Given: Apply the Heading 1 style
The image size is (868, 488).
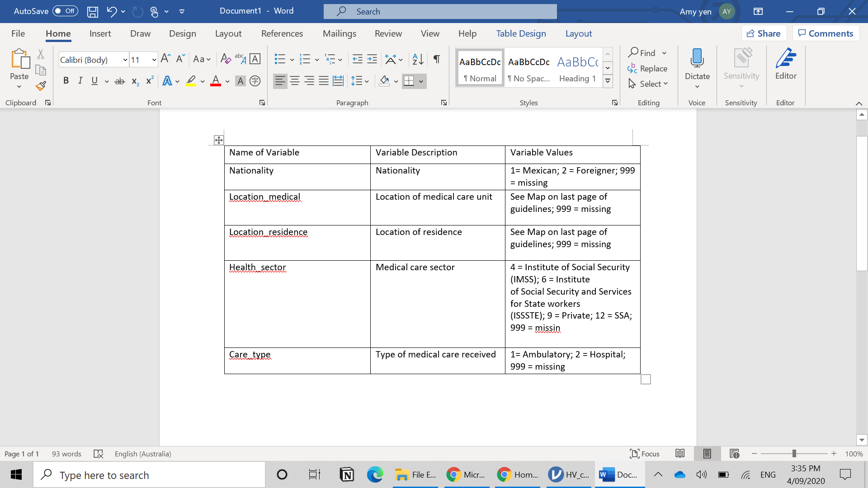Looking at the screenshot, I should point(578,68).
